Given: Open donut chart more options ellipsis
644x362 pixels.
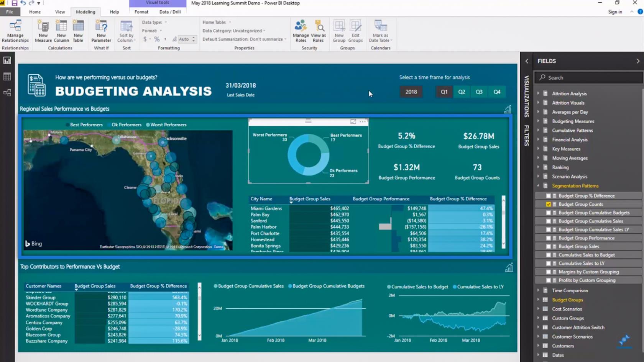Looking at the screenshot, I should point(363,122).
